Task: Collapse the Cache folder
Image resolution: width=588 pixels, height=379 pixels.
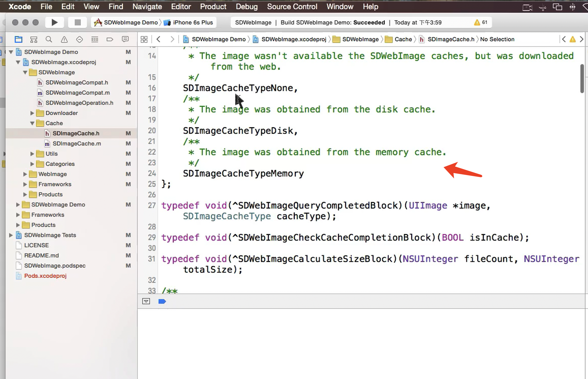Action: [32, 123]
